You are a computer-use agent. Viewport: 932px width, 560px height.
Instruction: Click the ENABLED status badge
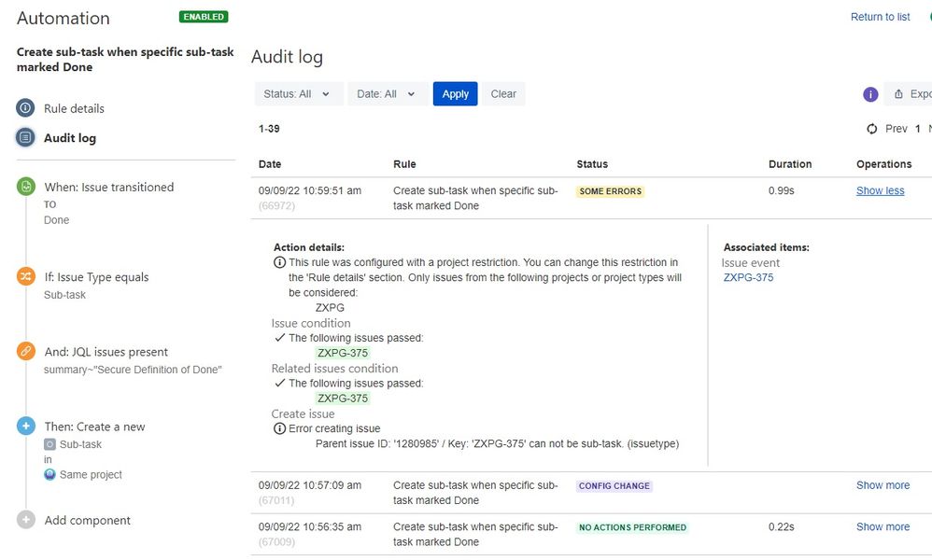[204, 17]
